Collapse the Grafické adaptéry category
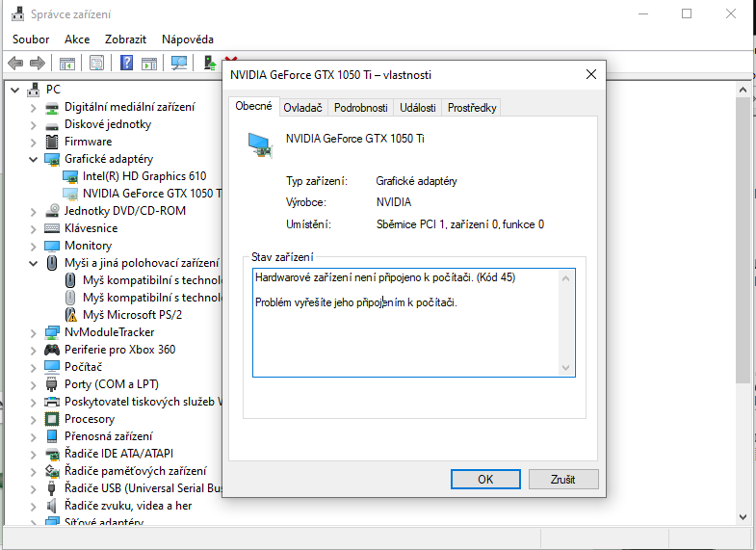Image resolution: width=756 pixels, height=550 pixels. pyautogui.click(x=34, y=160)
